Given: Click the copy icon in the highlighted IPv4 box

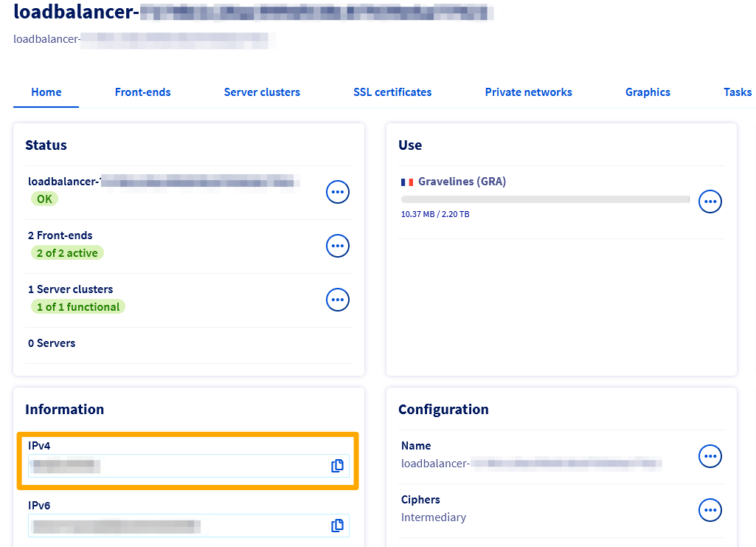Looking at the screenshot, I should 337,466.
